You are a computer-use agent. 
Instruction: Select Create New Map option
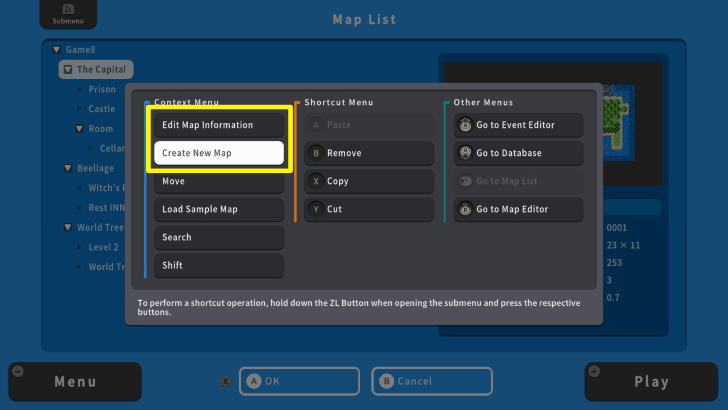pos(219,153)
